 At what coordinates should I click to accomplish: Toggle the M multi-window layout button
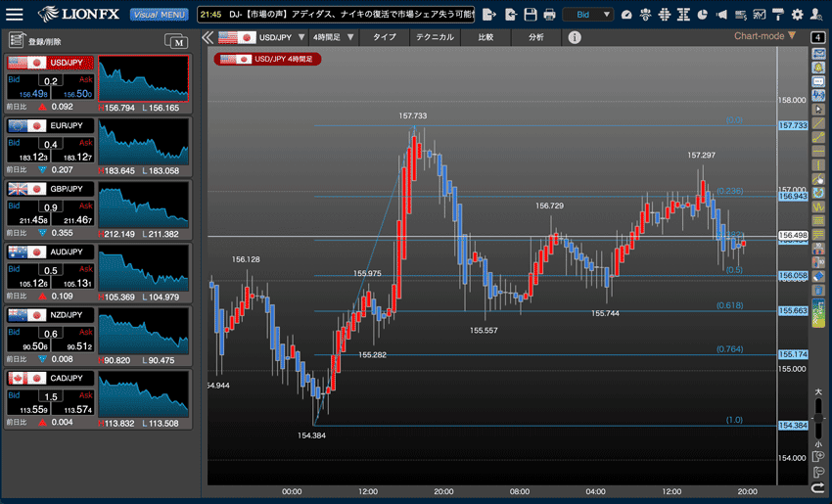pyautogui.click(x=177, y=41)
